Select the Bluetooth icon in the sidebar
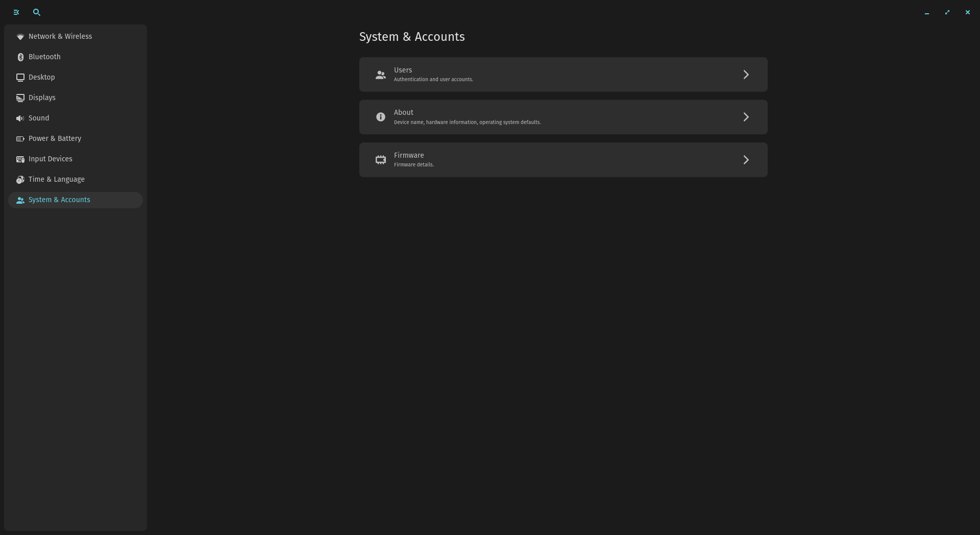The height and width of the screenshot is (535, 980). tap(20, 57)
